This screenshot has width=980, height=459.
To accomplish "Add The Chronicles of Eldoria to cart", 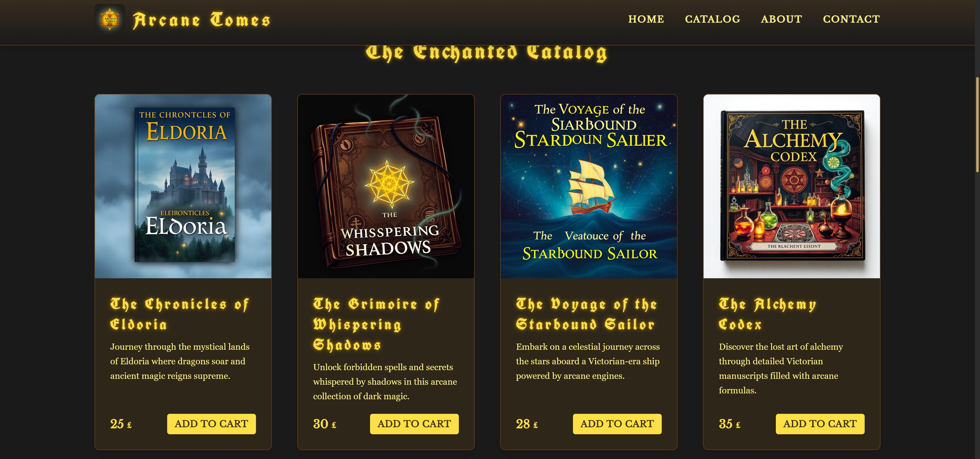I will [212, 424].
